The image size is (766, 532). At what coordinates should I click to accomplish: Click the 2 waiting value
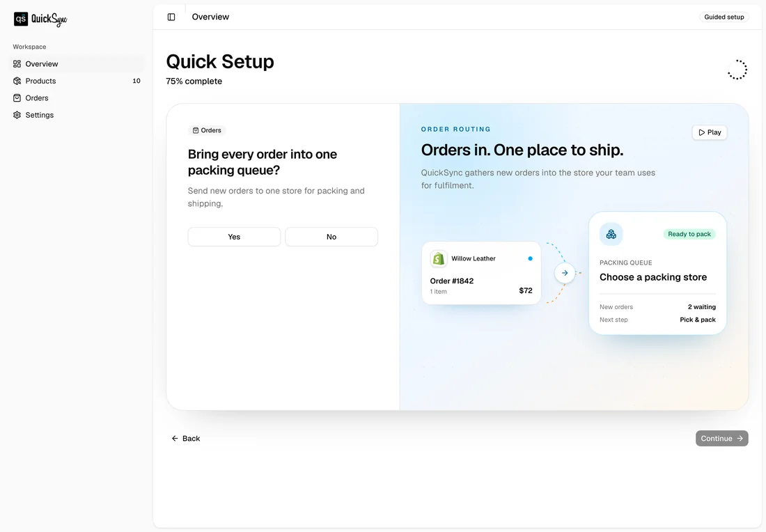[701, 307]
